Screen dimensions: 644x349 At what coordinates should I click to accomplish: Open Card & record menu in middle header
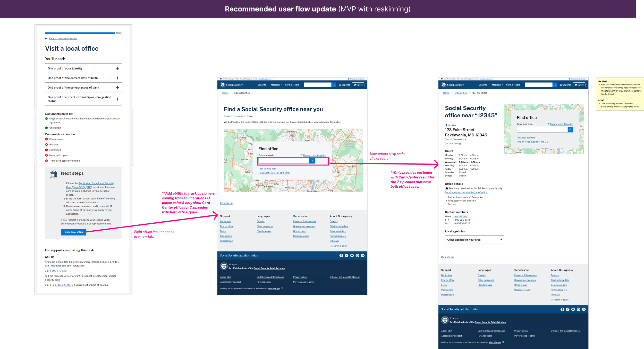point(293,85)
